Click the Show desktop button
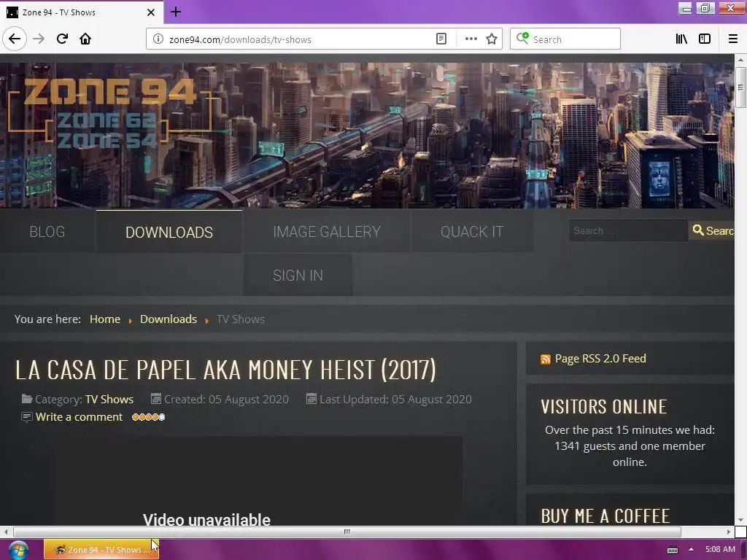 coord(743,550)
